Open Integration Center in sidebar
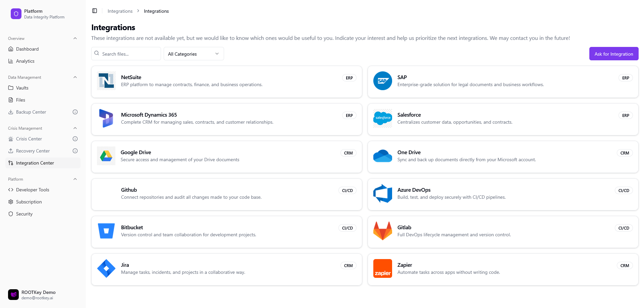 click(35, 163)
